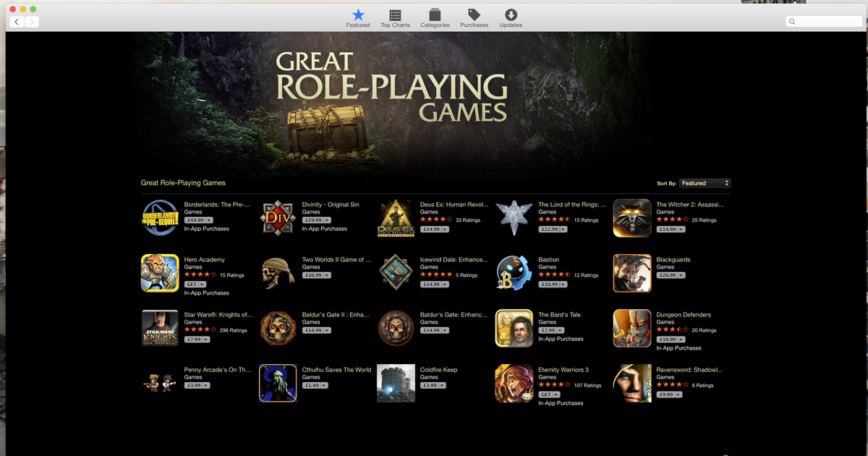Click the Categories toolbar icon
This screenshot has height=456, width=868.
(x=435, y=18)
